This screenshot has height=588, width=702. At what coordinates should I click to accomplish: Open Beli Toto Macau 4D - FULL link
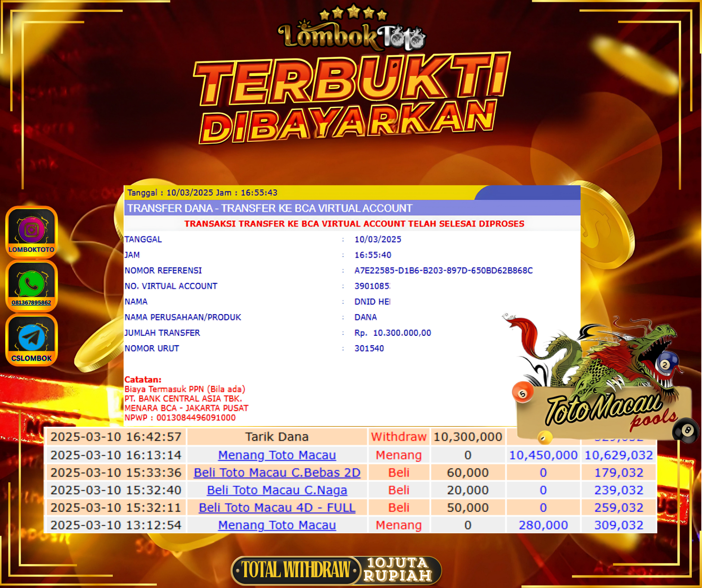click(x=277, y=508)
